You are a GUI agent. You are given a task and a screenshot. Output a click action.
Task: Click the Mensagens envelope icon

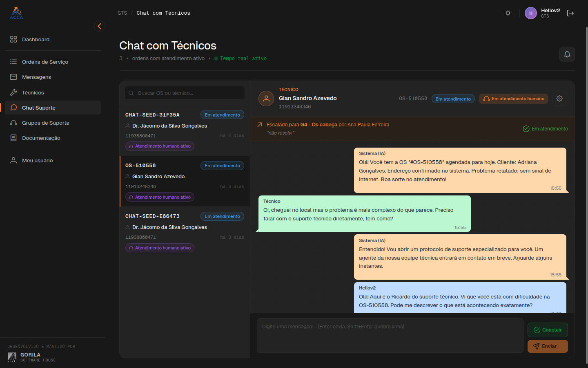tap(13, 77)
